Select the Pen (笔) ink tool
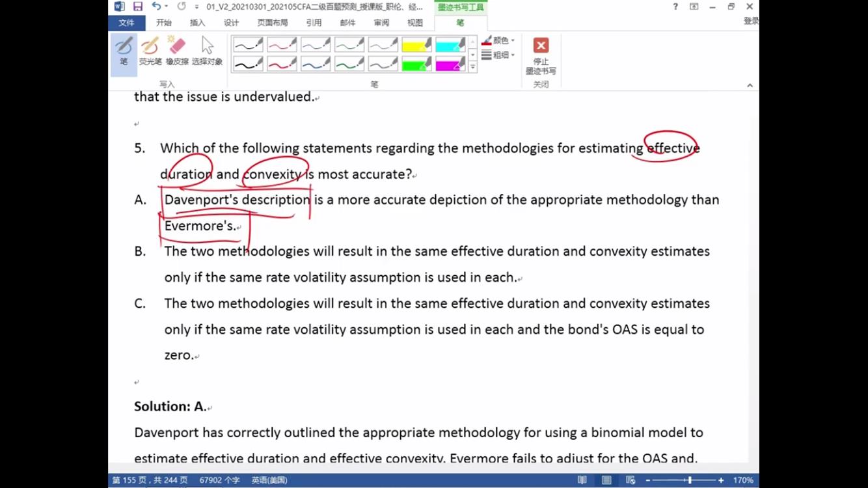 (x=124, y=51)
